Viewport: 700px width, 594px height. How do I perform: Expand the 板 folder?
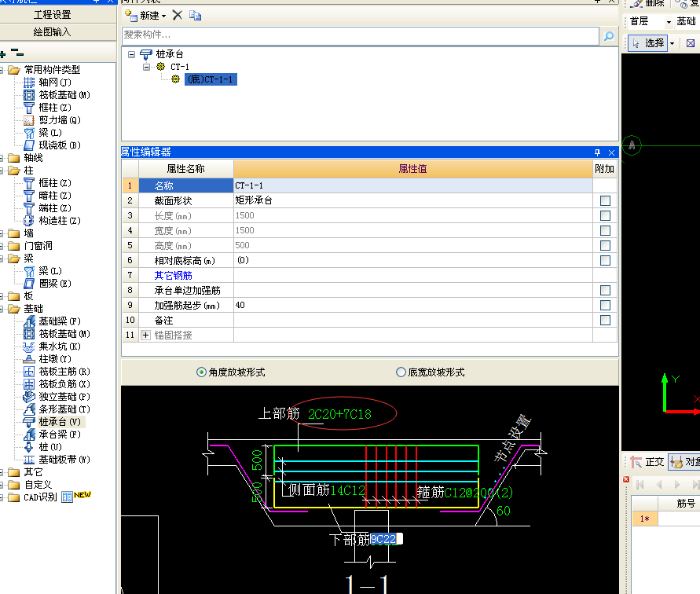click(x=2, y=296)
